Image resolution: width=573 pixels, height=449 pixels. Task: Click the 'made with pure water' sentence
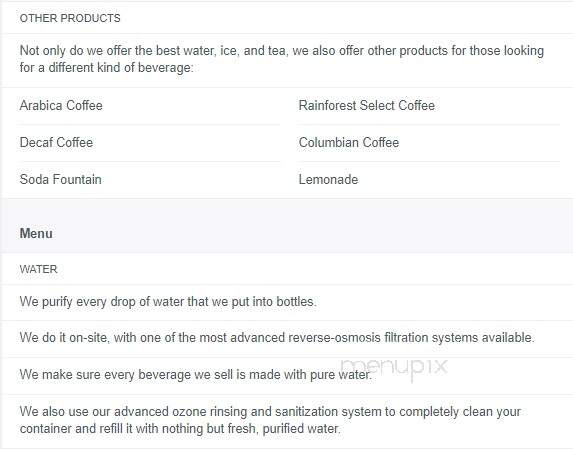(x=196, y=375)
